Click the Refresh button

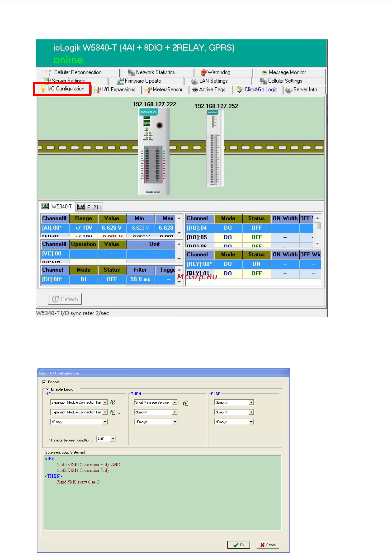click(x=65, y=299)
